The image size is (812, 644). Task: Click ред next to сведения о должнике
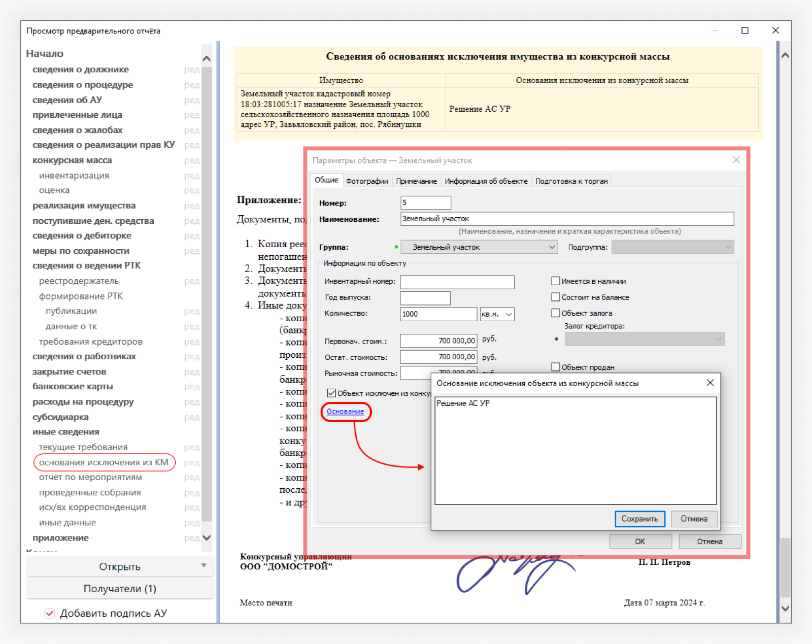click(x=192, y=70)
